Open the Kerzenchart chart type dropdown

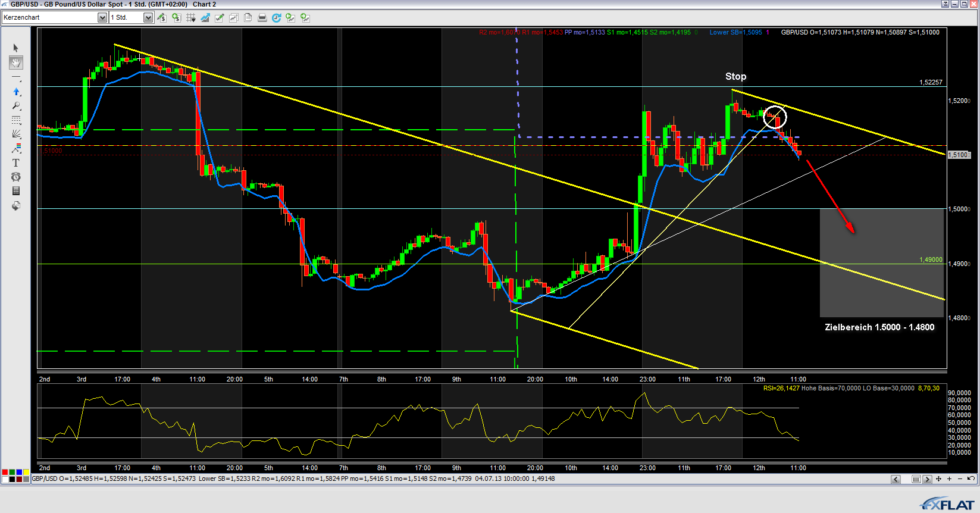(102, 18)
